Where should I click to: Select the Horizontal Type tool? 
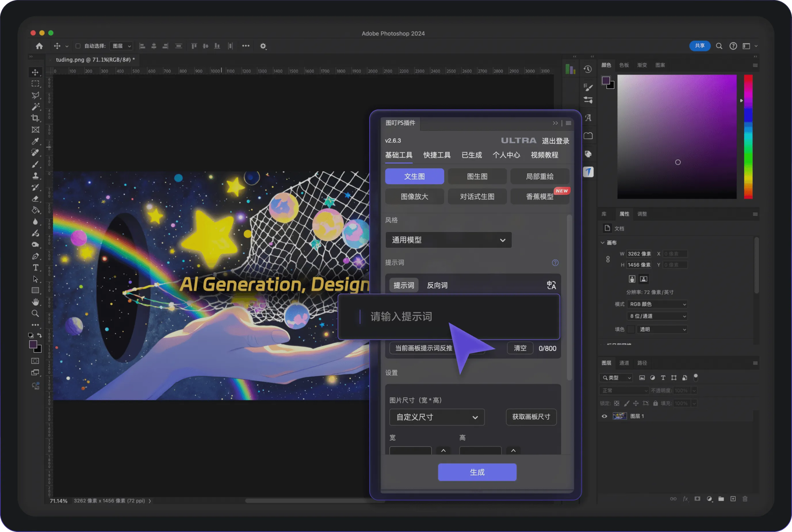(x=35, y=267)
